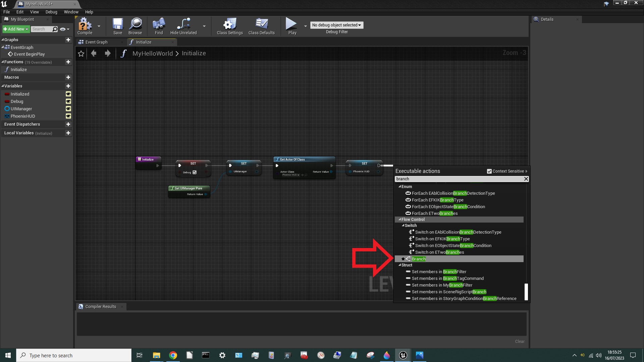644x362 pixels.
Task: Collapse the Enum category
Action: pyautogui.click(x=399, y=187)
